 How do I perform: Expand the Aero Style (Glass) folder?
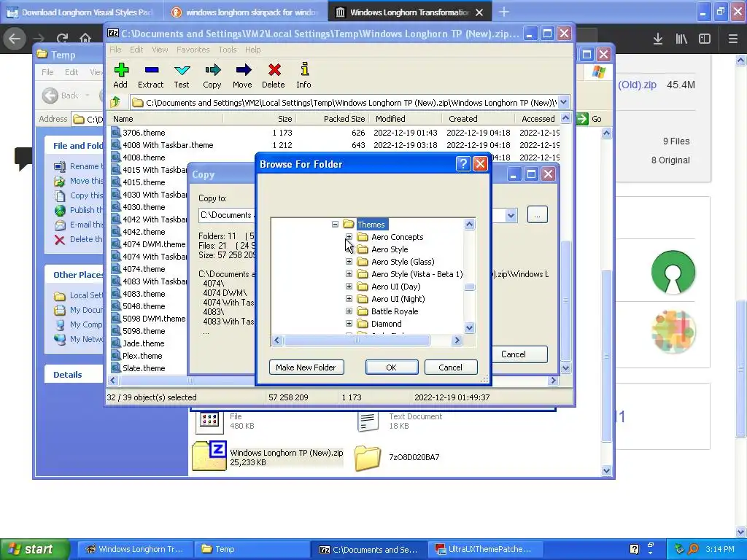[349, 262]
